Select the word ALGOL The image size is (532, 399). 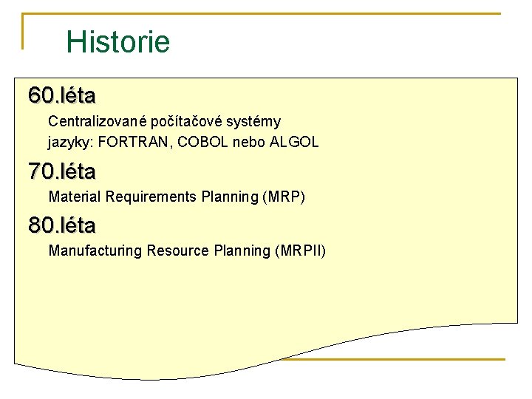tap(294, 142)
